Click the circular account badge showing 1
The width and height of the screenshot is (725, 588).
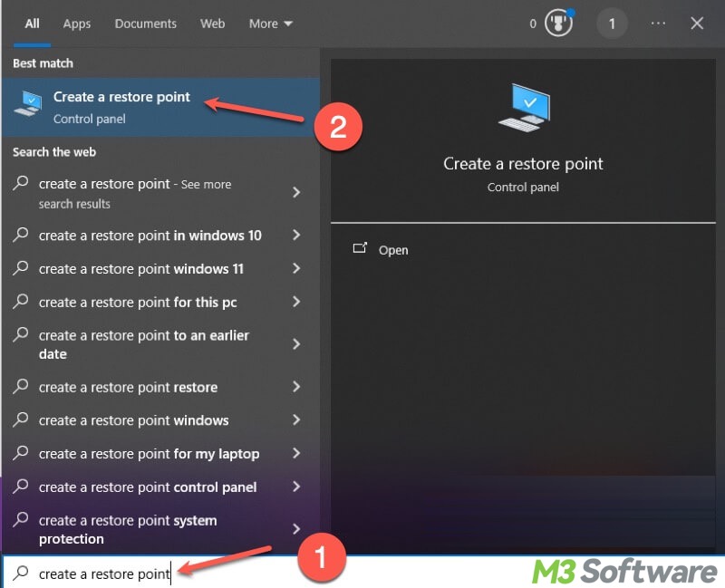click(x=612, y=24)
